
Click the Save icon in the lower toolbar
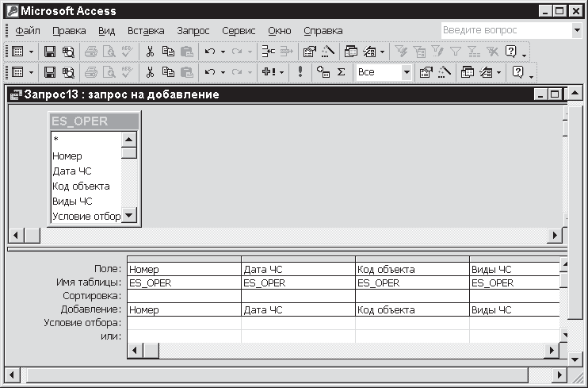point(50,72)
